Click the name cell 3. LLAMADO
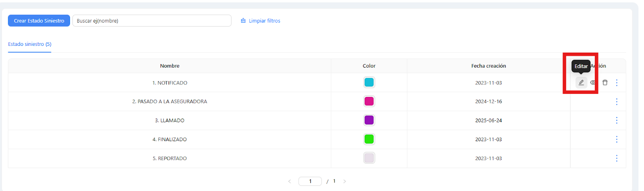This screenshot has height=191, width=644. pos(170,121)
